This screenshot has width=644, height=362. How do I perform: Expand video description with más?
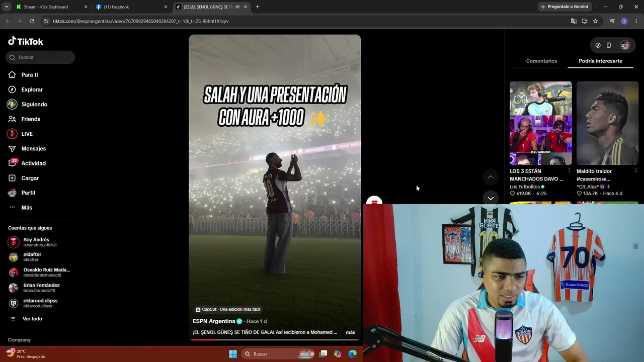point(351,332)
